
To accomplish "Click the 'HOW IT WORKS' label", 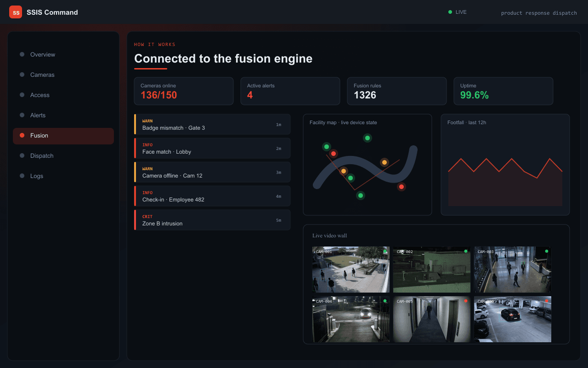I will point(155,45).
